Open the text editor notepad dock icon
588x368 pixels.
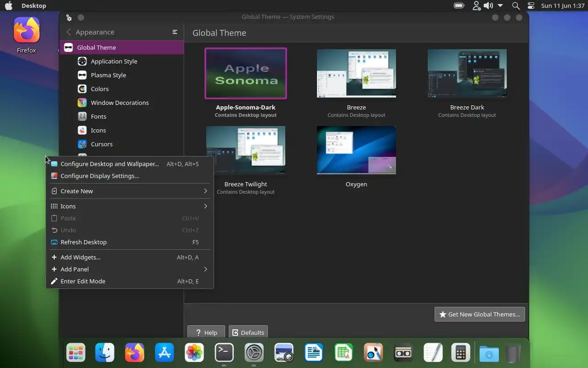click(x=433, y=353)
